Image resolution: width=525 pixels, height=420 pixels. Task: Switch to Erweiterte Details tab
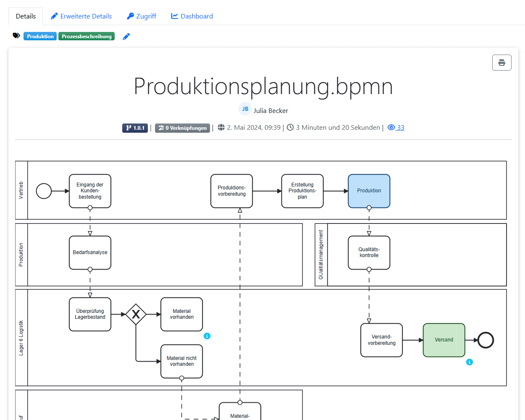click(x=81, y=16)
